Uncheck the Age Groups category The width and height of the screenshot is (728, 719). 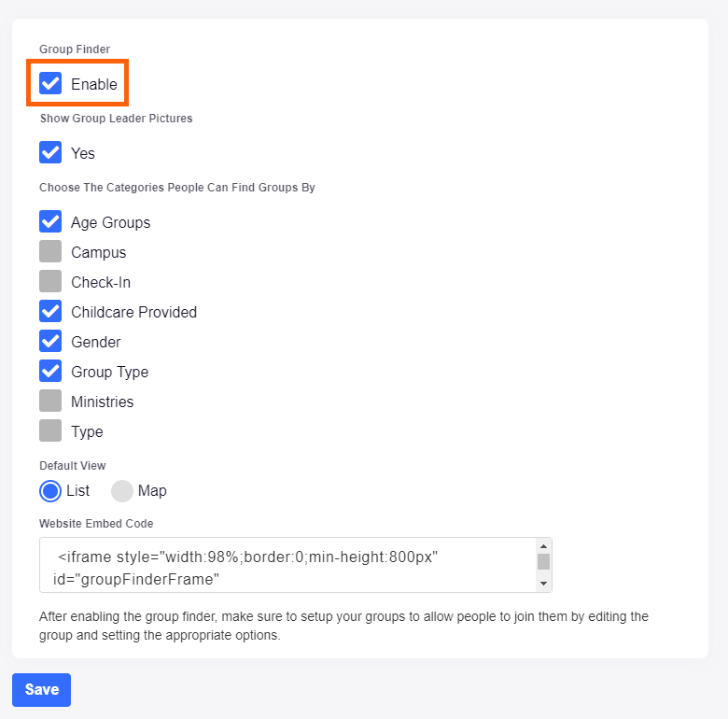[x=50, y=222]
